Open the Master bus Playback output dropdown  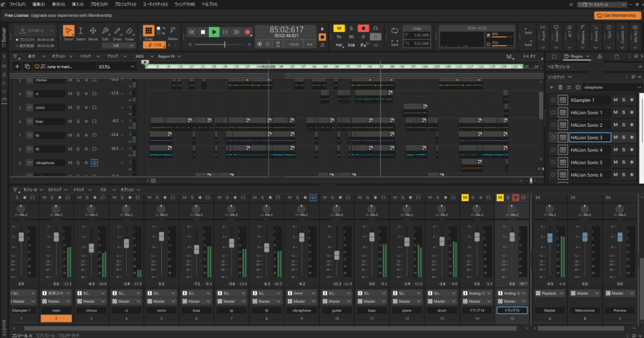click(550, 293)
